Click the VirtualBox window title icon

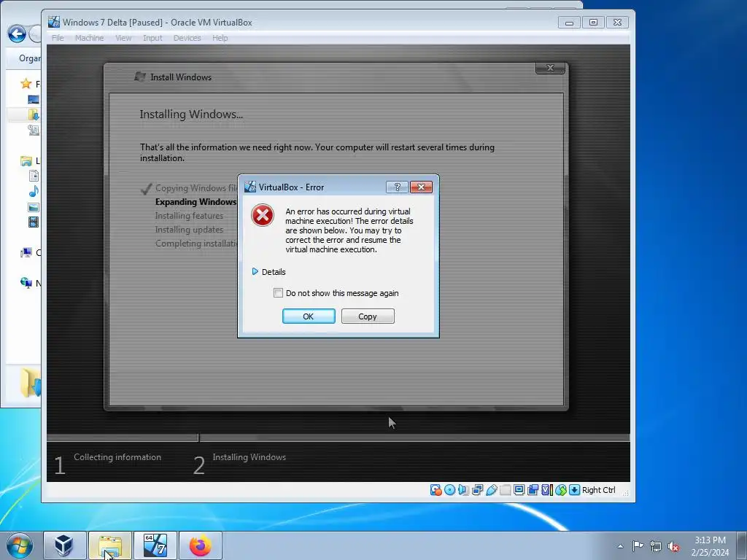(x=54, y=22)
